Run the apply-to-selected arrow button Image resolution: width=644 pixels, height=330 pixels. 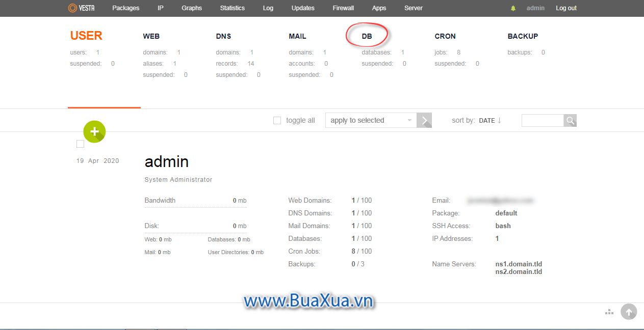click(x=424, y=120)
